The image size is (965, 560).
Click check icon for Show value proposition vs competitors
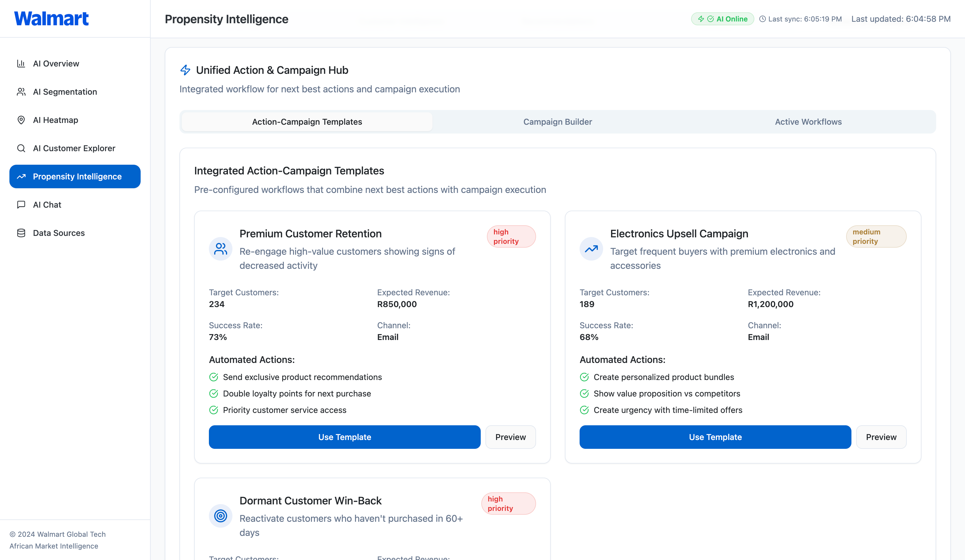click(x=584, y=394)
